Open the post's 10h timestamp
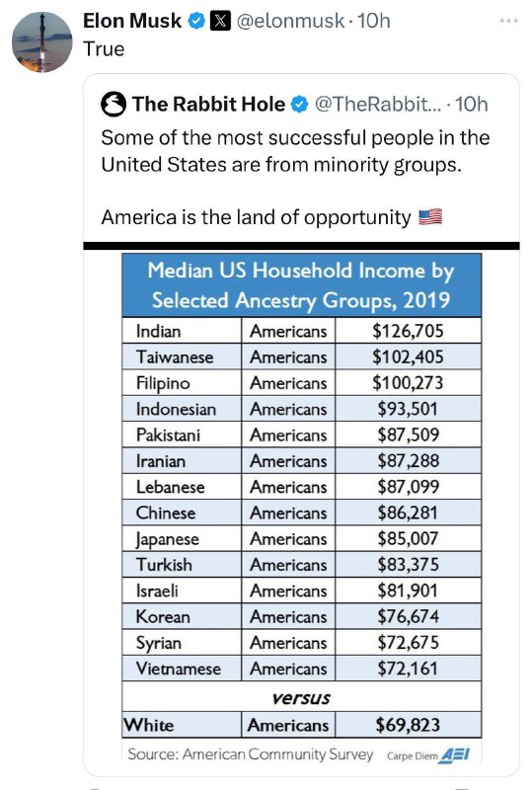The height and width of the screenshot is (790, 532). point(373,21)
